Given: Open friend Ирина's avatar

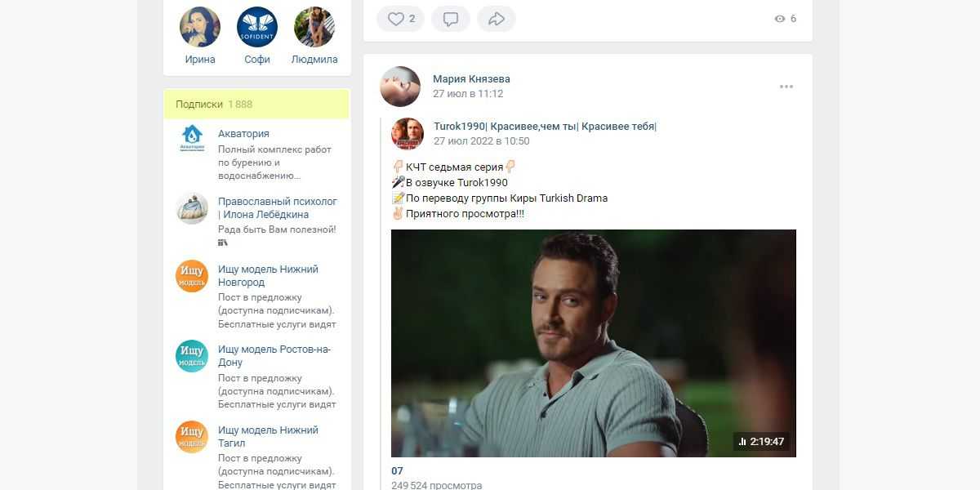Looking at the screenshot, I should (200, 27).
